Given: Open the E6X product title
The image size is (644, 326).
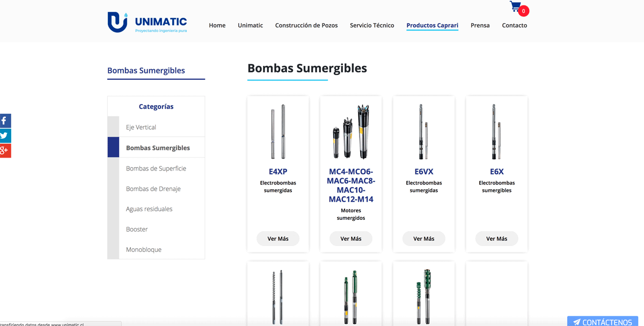Looking at the screenshot, I should coord(497,172).
